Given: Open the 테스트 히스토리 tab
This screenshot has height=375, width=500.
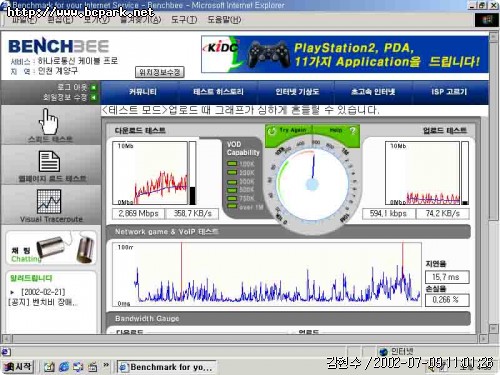Looking at the screenshot, I should point(218,92).
